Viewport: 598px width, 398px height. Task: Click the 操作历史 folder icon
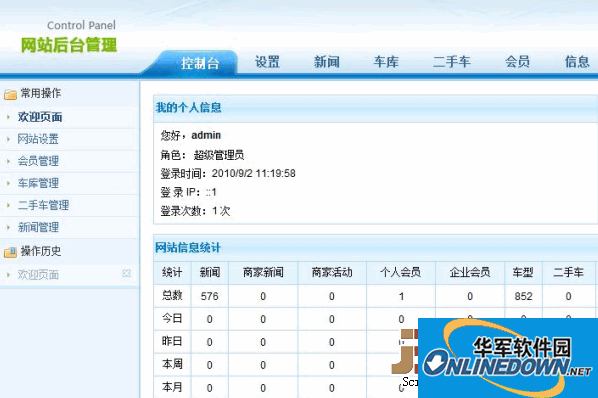click(x=10, y=252)
